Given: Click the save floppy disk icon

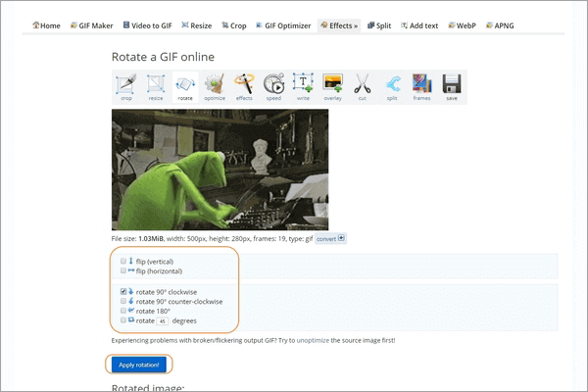Looking at the screenshot, I should coord(452,87).
